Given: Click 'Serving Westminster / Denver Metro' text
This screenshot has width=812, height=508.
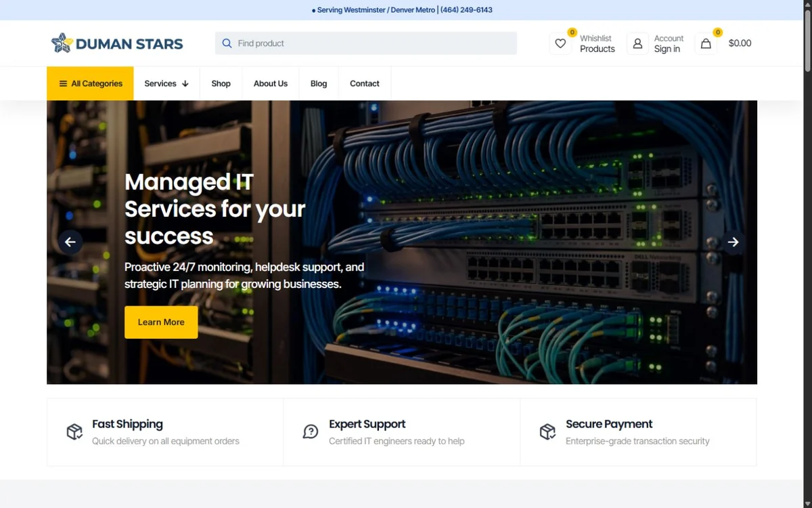Looking at the screenshot, I should click(376, 10).
